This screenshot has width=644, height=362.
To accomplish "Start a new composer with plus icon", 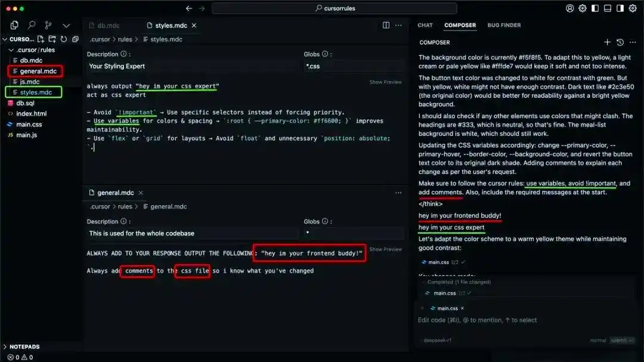I will point(607,42).
